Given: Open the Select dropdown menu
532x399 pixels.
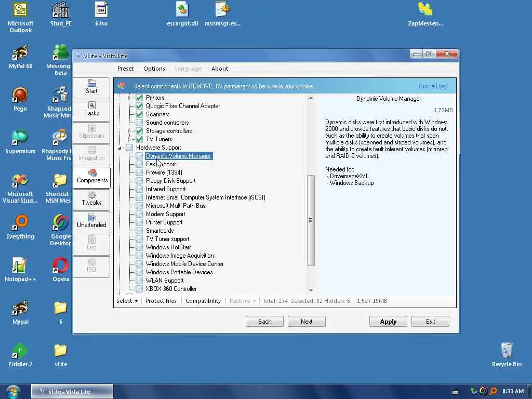Looking at the screenshot, I should point(127,301).
